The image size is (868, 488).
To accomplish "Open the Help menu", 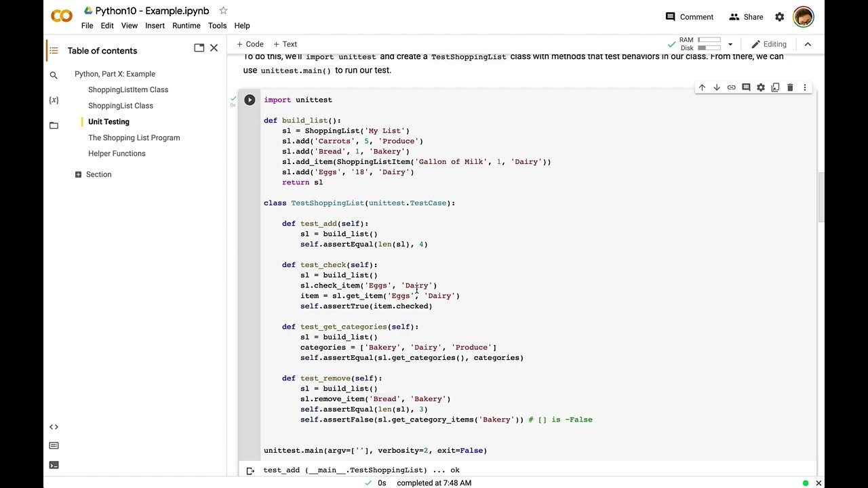I will point(242,26).
